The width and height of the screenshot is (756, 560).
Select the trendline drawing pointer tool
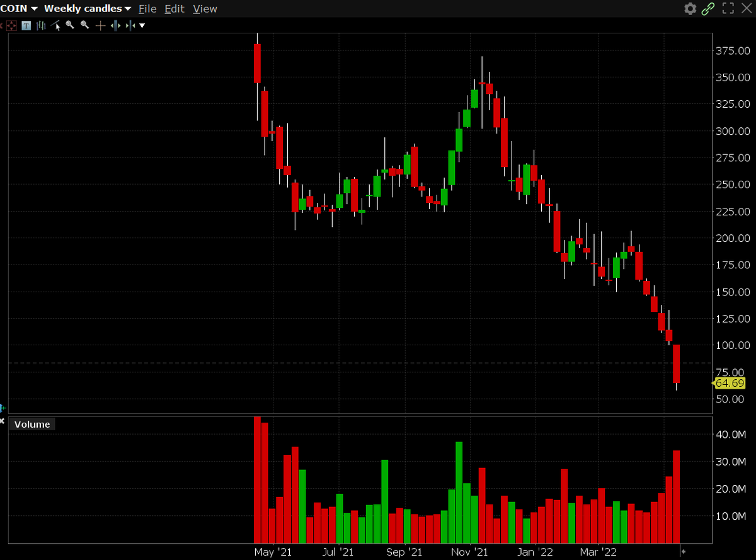tap(56, 25)
